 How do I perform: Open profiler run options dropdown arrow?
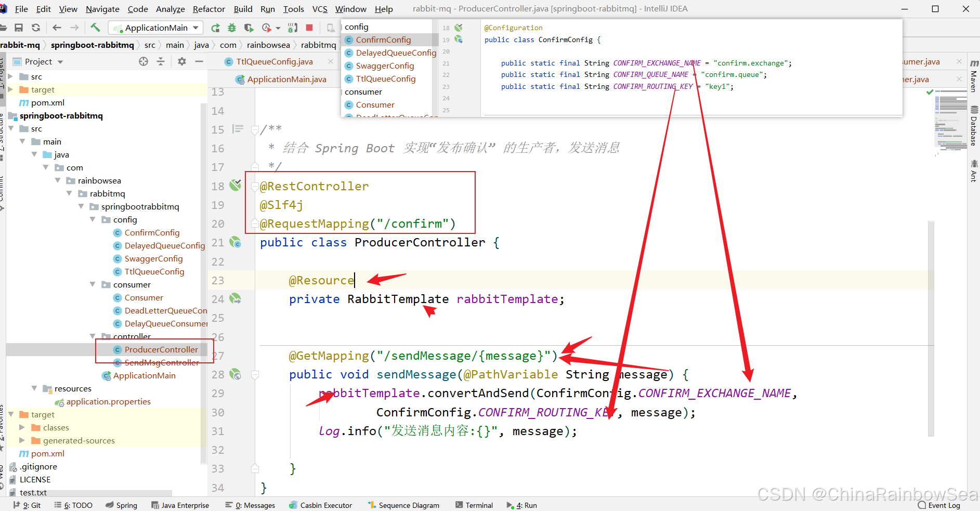coord(278,28)
